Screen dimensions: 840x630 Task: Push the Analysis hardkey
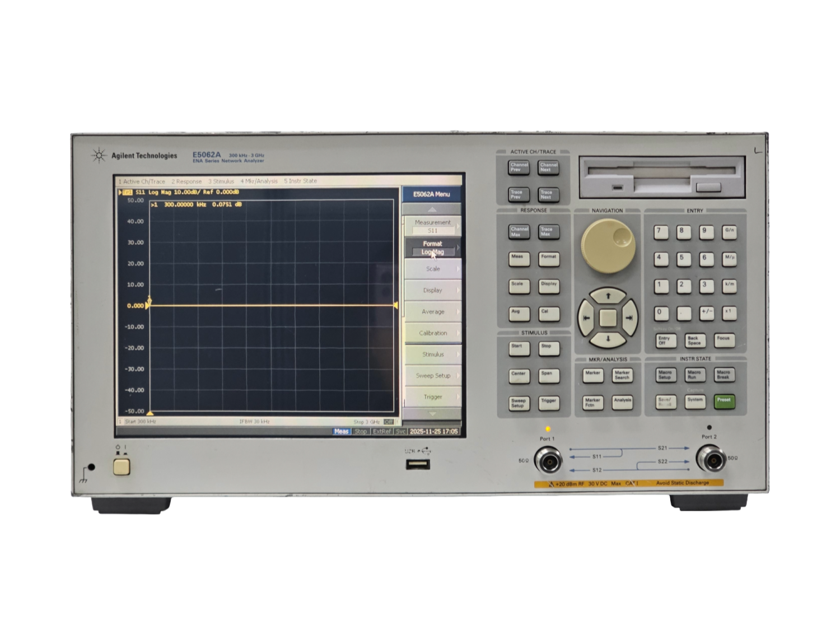622,402
